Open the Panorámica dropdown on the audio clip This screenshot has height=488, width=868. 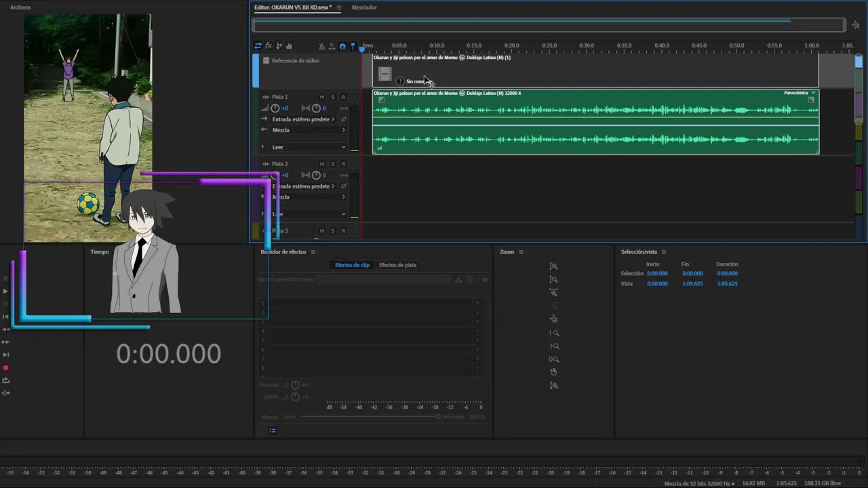[800, 93]
